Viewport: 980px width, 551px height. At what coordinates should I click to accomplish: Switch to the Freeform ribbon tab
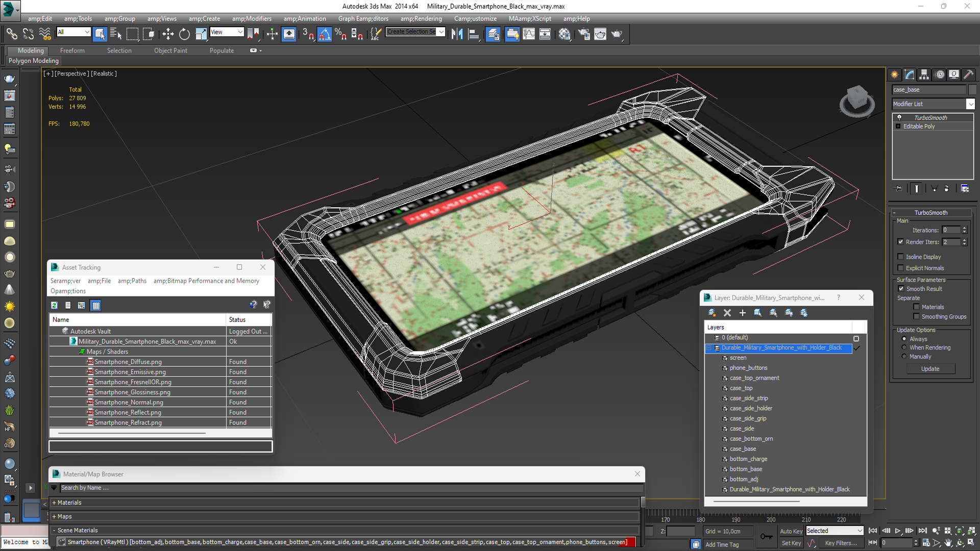pos(72,51)
